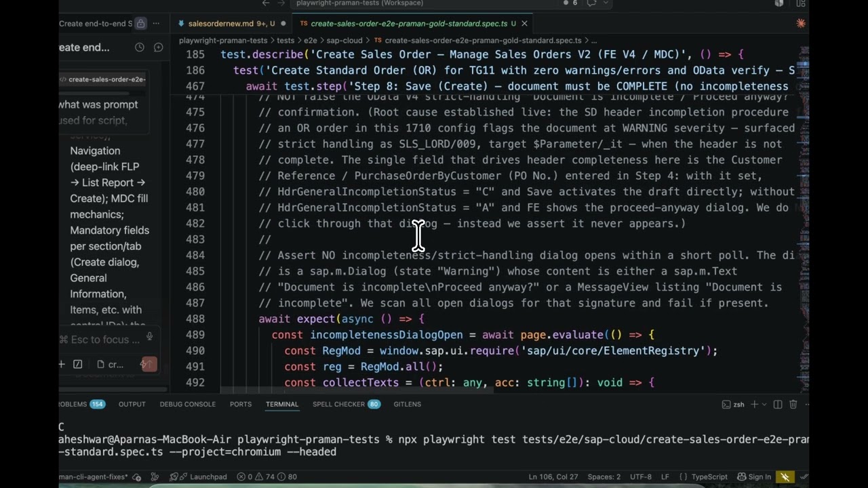Close the create-sales-order spec.ts editor tab

524,23
